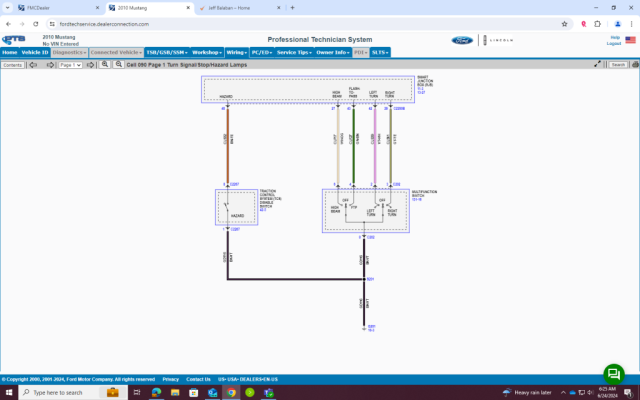Go to previous diagram page arrow
The height and width of the screenshot is (400, 640).
point(33,65)
